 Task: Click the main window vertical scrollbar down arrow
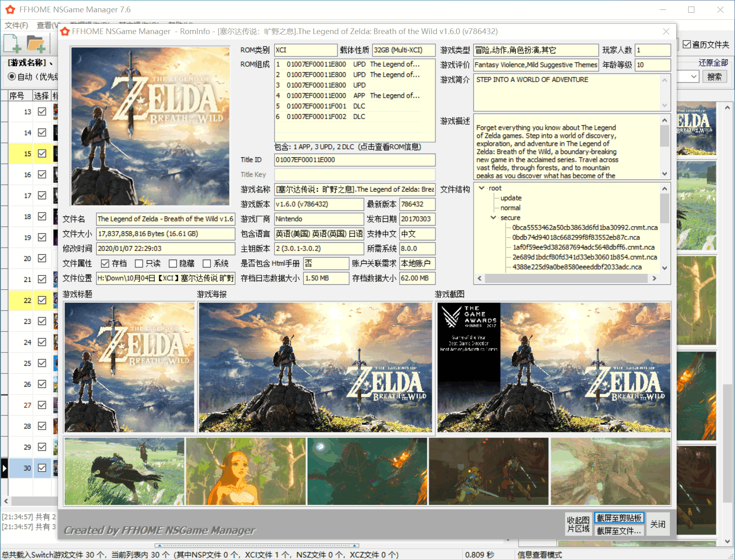(727, 541)
